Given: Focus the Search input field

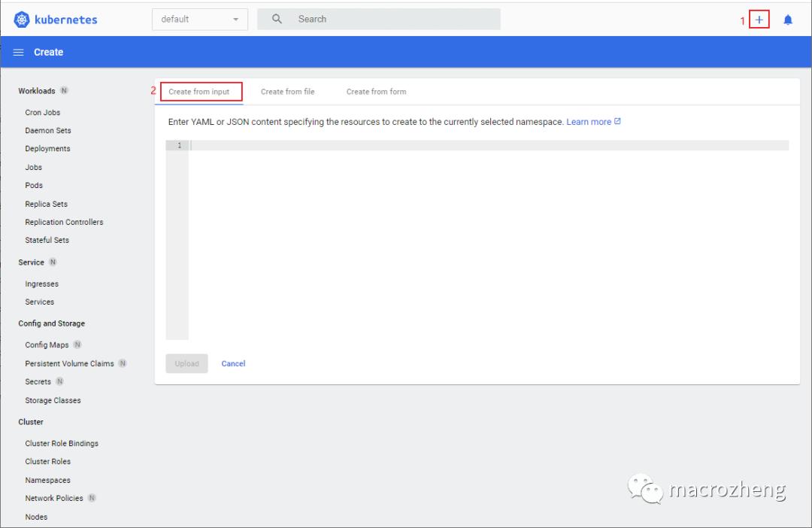Looking at the screenshot, I should coord(391,20).
